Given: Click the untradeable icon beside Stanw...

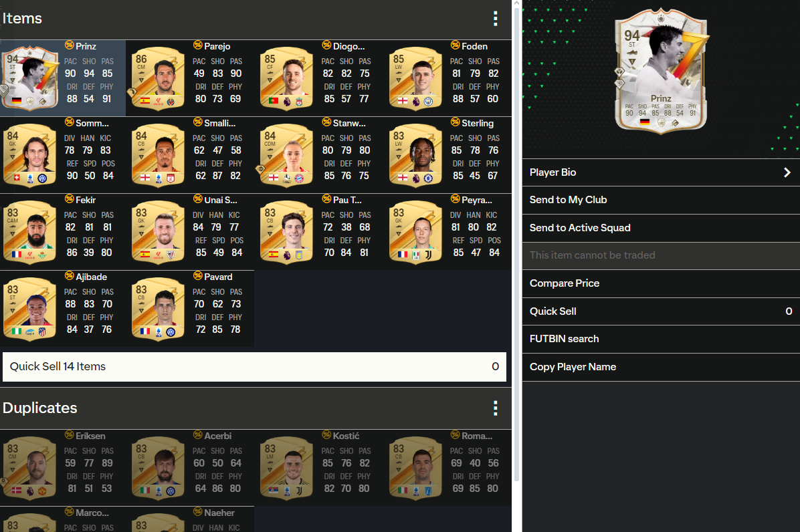Looking at the screenshot, I should tap(326, 122).
